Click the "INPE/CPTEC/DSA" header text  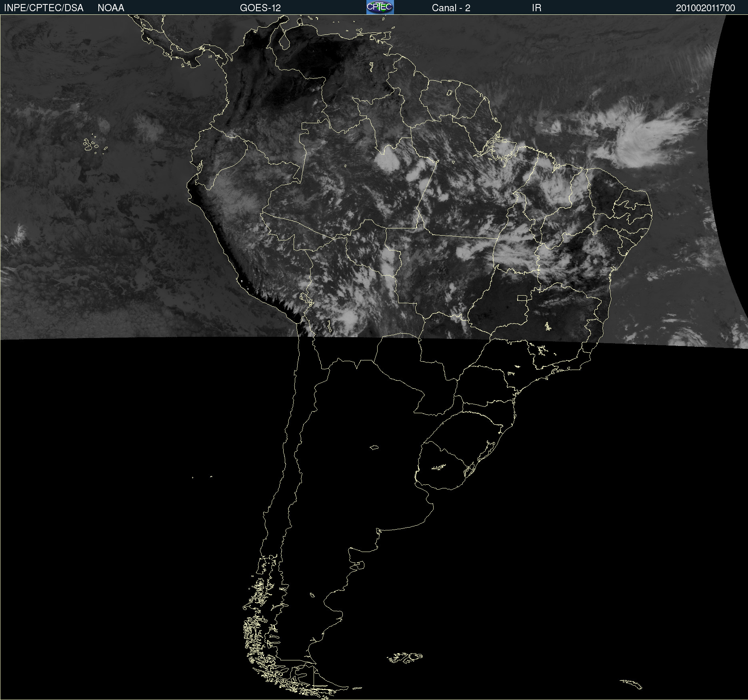pyautogui.click(x=44, y=8)
